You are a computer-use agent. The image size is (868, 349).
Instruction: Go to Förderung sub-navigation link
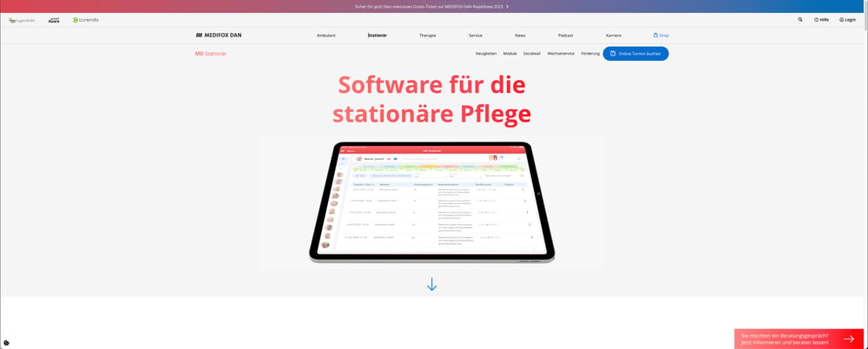[x=590, y=54]
